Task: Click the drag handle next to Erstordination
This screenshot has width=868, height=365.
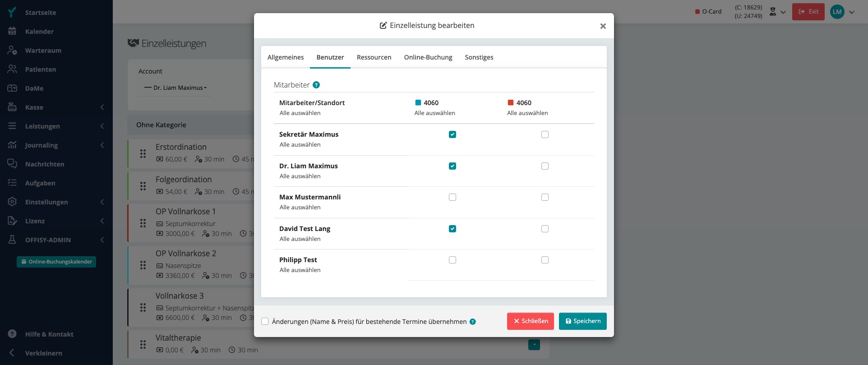Action: click(x=143, y=154)
